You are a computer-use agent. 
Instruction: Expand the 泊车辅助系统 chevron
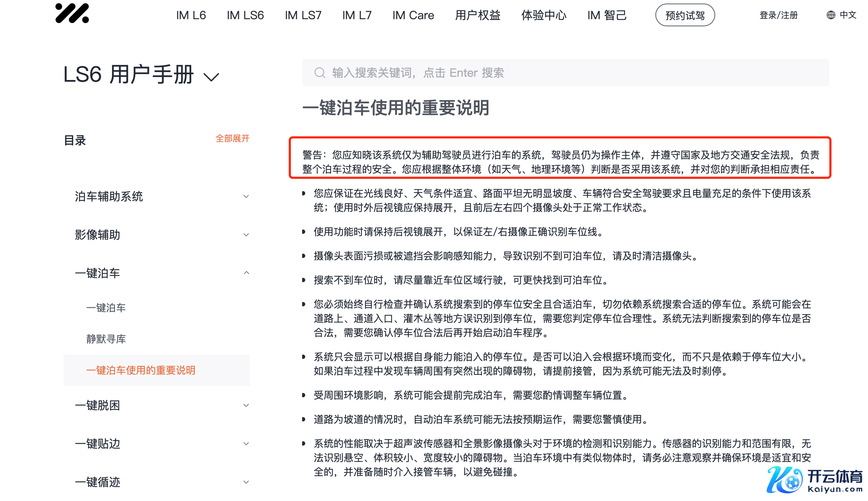click(x=246, y=196)
